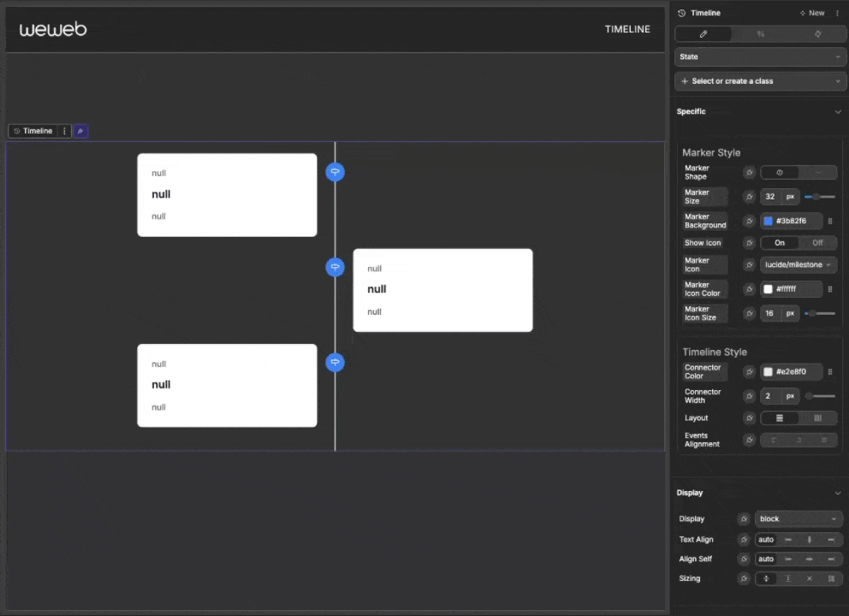Switch to the pencil styling tab
The height and width of the screenshot is (616, 849).
[703, 33]
